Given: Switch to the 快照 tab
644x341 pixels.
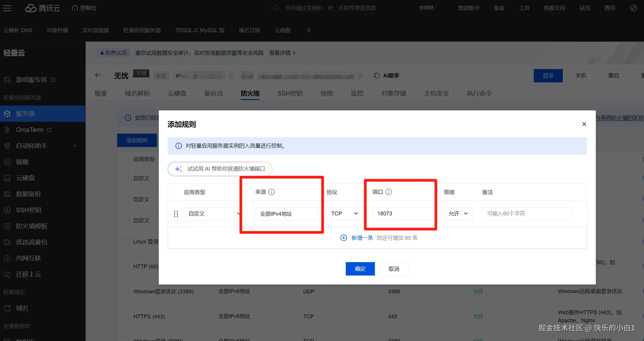Looking at the screenshot, I should click(326, 93).
